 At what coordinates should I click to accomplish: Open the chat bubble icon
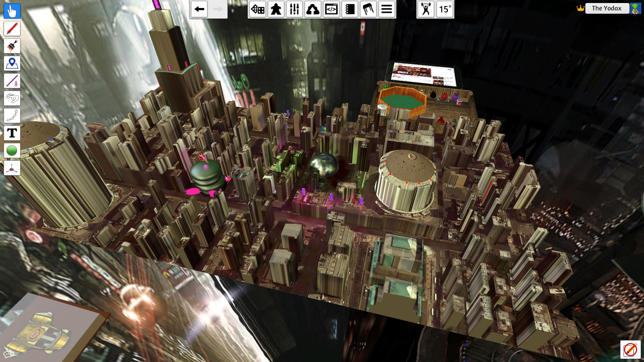[x=8, y=354]
